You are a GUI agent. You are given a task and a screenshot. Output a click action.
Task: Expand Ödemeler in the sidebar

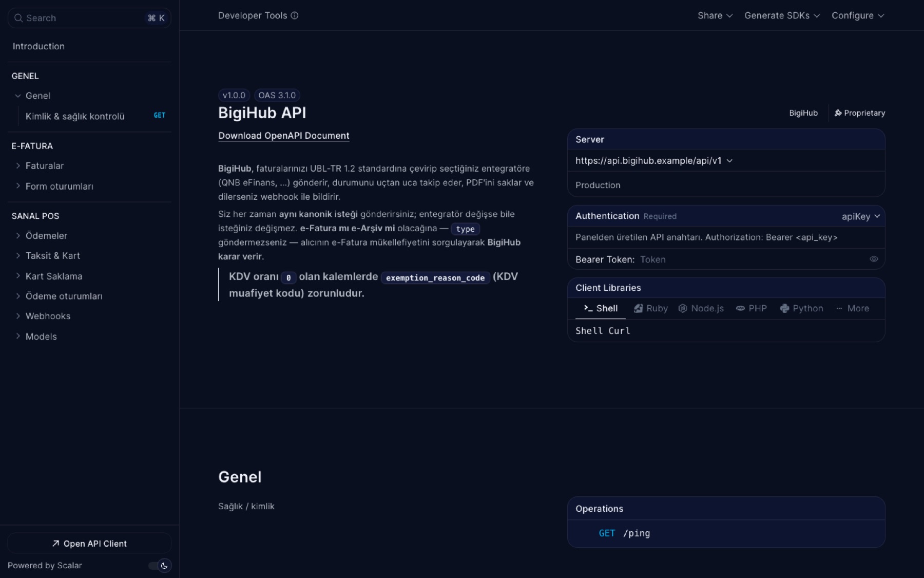(x=18, y=235)
